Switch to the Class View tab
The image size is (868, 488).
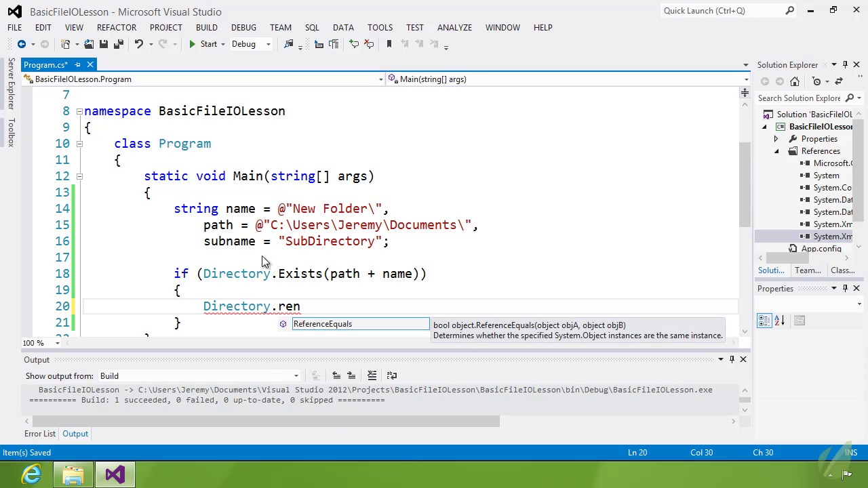tap(842, 270)
